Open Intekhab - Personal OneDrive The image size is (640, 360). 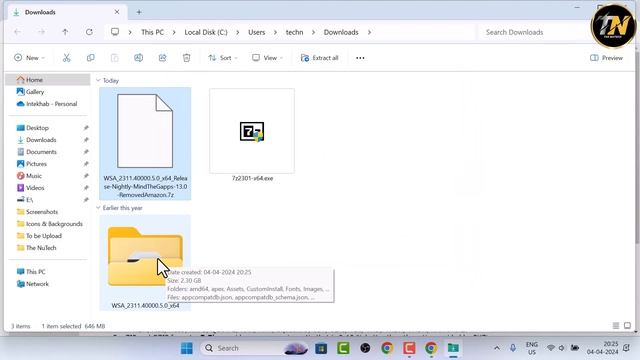48,104
